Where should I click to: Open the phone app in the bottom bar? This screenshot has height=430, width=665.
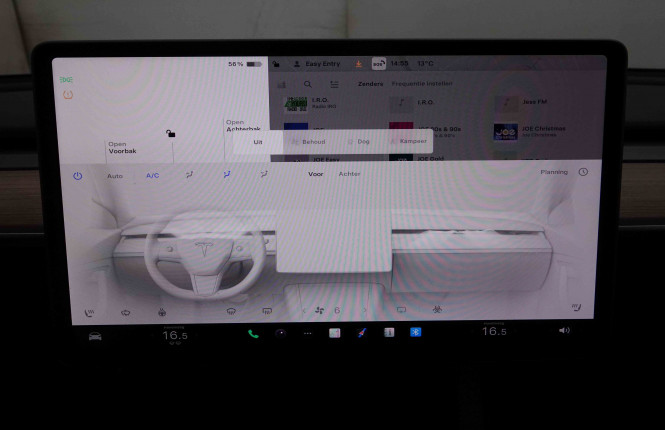click(x=253, y=333)
